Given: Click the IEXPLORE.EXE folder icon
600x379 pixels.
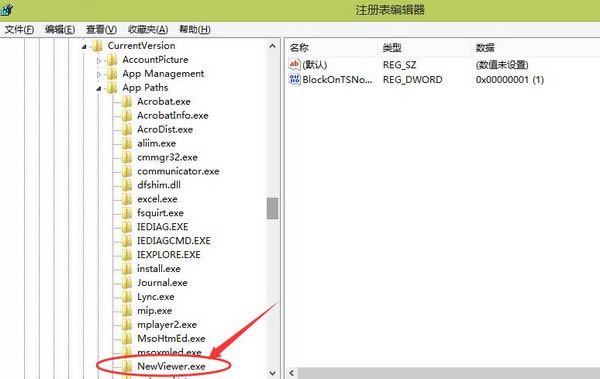Looking at the screenshot, I should [x=127, y=255].
